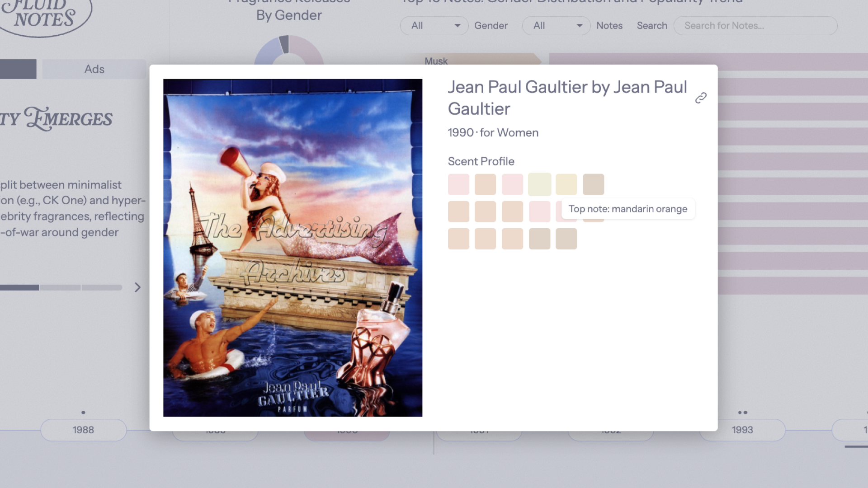868x488 pixels.
Task: Choose the pale yellow swatch in the top row
Action: (566, 184)
